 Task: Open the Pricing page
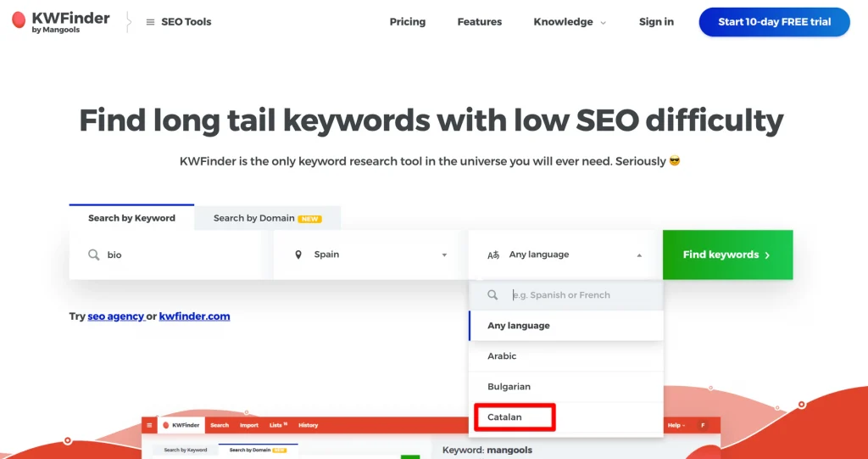(x=408, y=22)
